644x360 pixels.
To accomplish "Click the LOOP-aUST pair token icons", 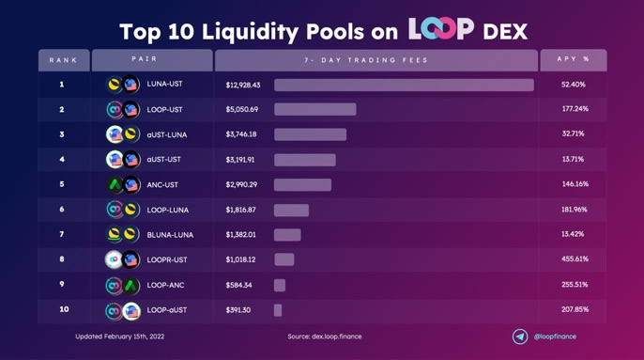I will pyautogui.click(x=122, y=311).
